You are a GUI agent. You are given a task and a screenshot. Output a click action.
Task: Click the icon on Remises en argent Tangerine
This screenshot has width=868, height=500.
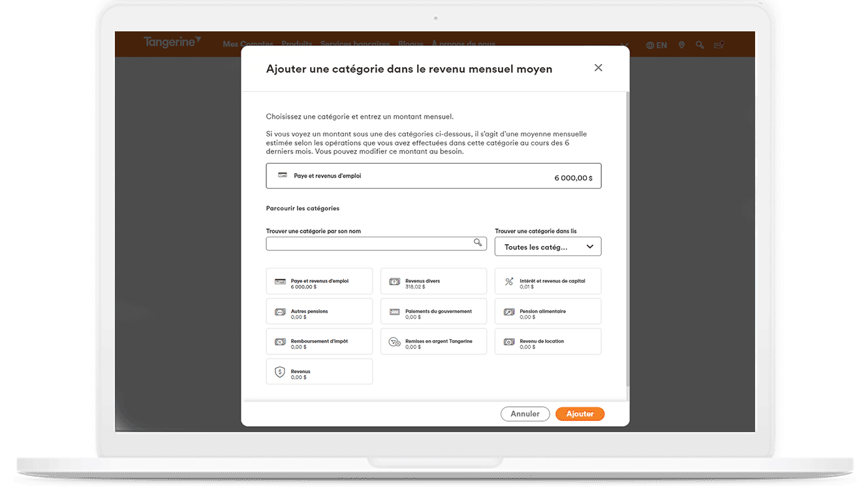point(394,342)
